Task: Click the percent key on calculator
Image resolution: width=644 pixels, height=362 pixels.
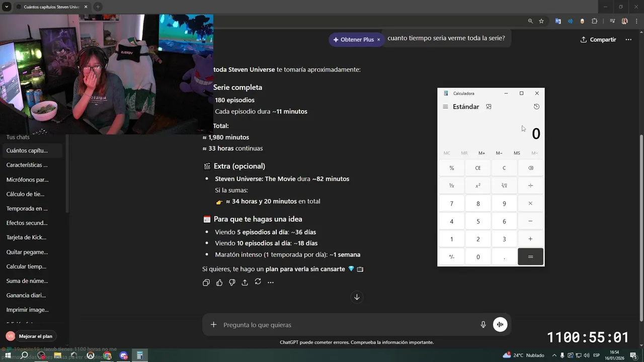Action: click(452, 168)
